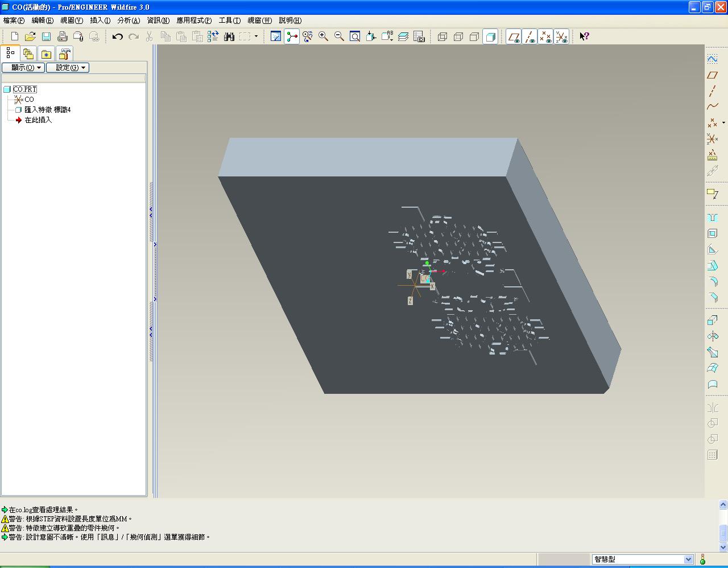Open the 插入(I) menu
The height and width of the screenshot is (568, 728).
pyautogui.click(x=100, y=20)
